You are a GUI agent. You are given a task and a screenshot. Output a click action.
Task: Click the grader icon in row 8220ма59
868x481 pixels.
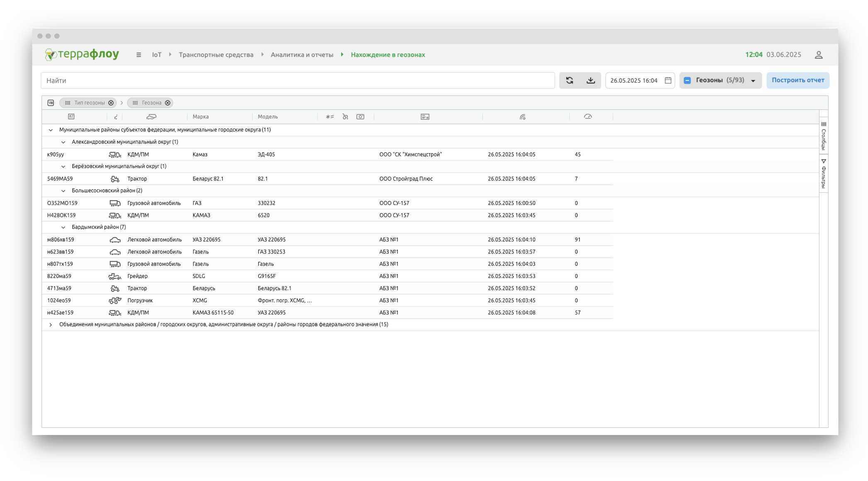115,276
